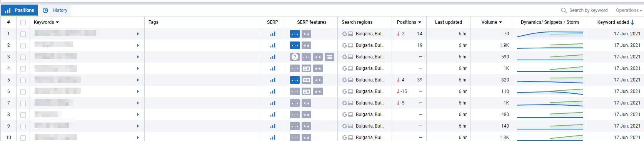
Task: Click question mark feature icon in row 3
Action: [x=295, y=57]
